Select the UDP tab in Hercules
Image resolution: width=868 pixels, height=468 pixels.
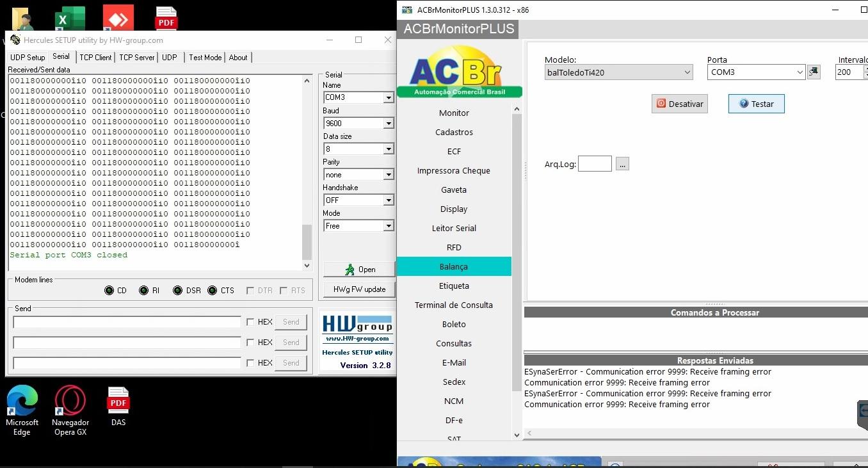click(x=170, y=58)
